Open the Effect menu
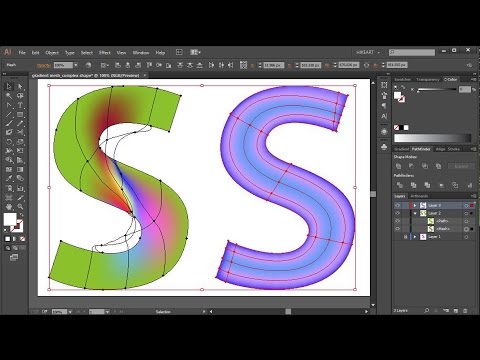The height and width of the screenshot is (360, 480). 105,53
